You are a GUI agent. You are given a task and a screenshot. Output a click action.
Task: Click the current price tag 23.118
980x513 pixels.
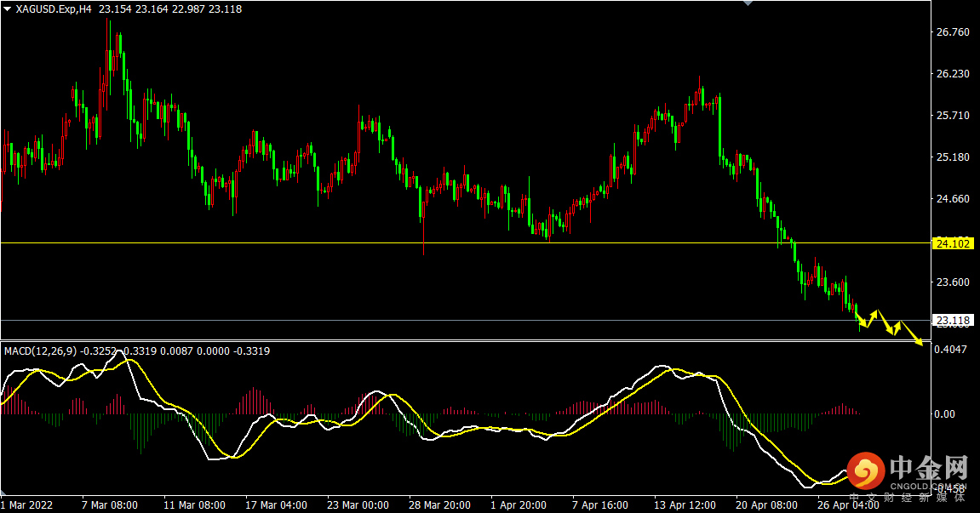click(x=953, y=321)
